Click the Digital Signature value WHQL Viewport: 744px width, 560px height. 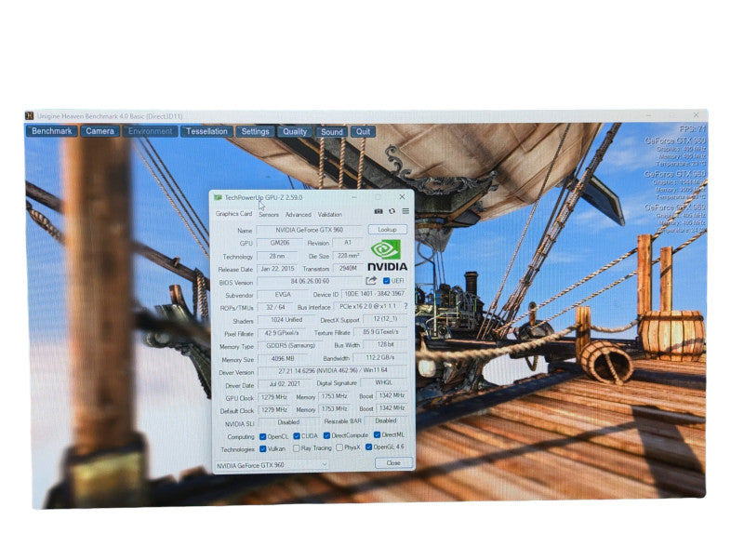coord(383,382)
